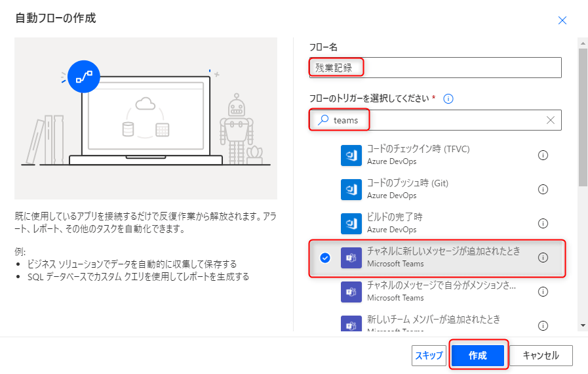
Task: Select the ビルドの完了時 trigger option
Action: tap(434, 223)
